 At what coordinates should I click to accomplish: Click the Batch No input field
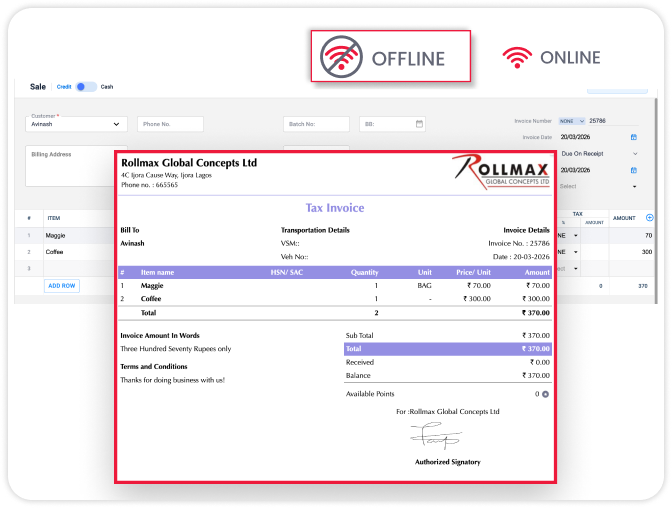tap(316, 124)
